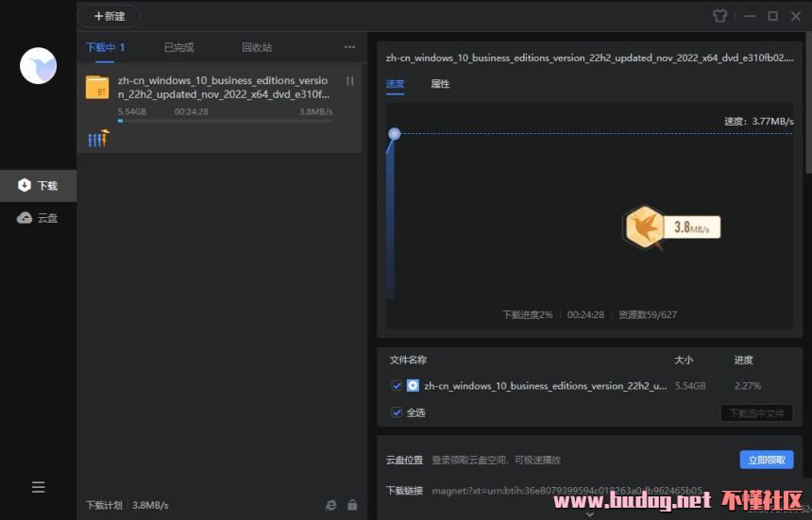Switch to the 回收站 tab

(256, 47)
